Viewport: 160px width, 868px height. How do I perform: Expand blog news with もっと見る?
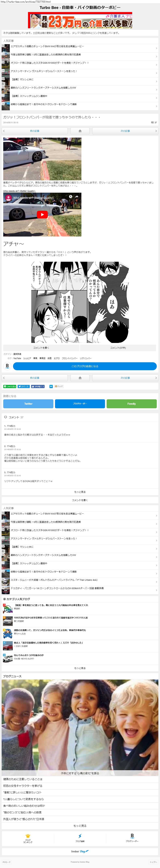80,826
